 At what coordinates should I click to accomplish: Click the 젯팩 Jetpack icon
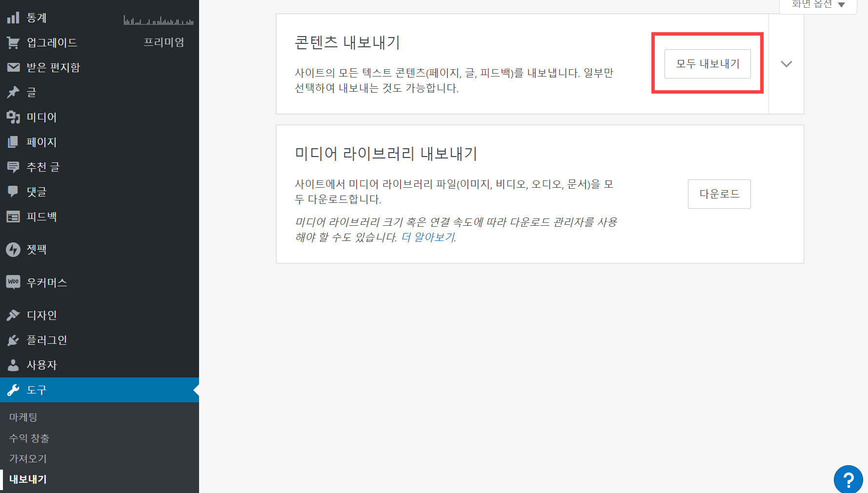(x=13, y=249)
